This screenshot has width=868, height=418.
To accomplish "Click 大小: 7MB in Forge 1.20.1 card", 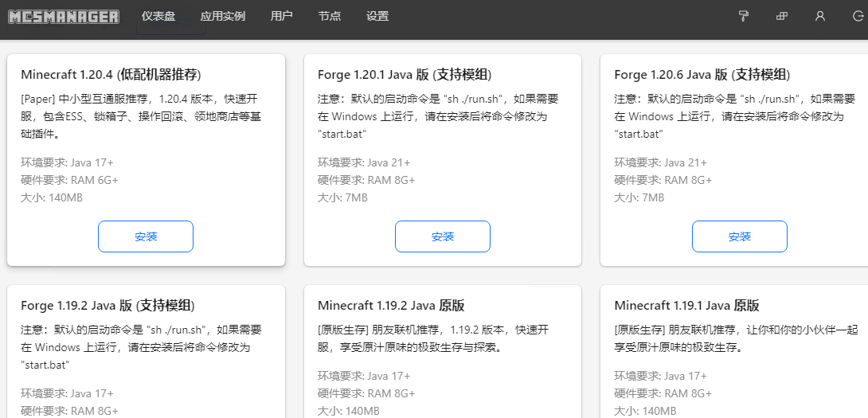I will click(342, 197).
